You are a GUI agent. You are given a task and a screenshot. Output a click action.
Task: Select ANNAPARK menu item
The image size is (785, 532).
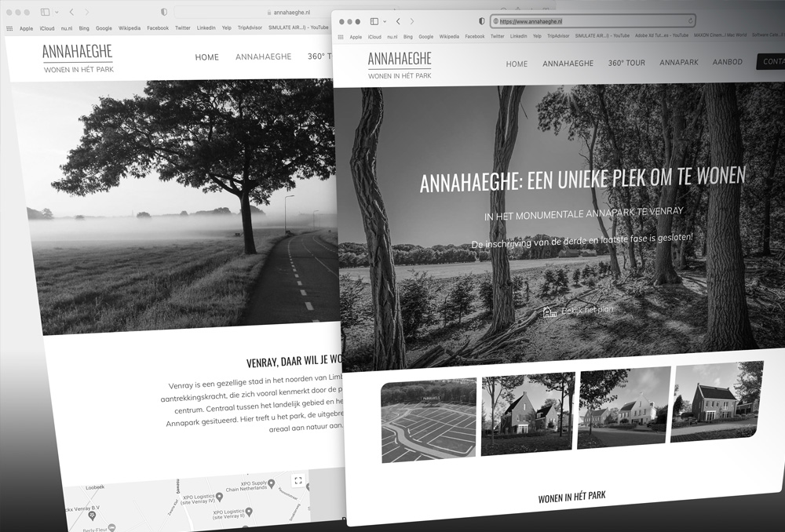point(679,63)
